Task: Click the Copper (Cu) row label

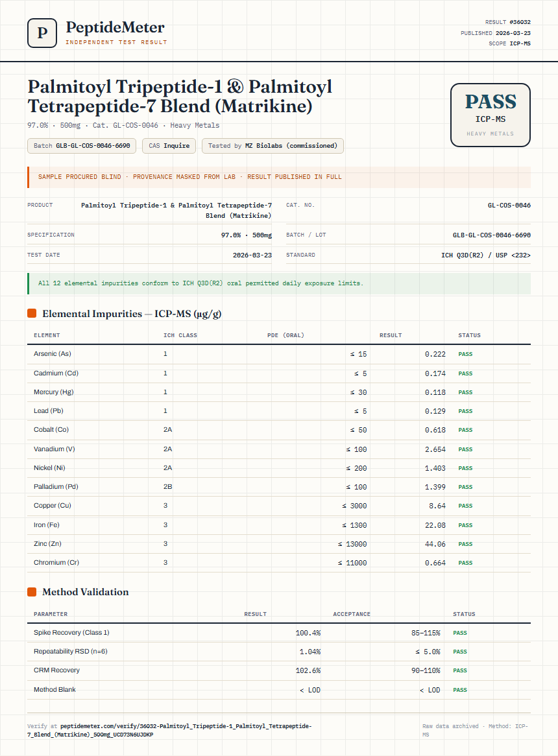Action: point(53,505)
